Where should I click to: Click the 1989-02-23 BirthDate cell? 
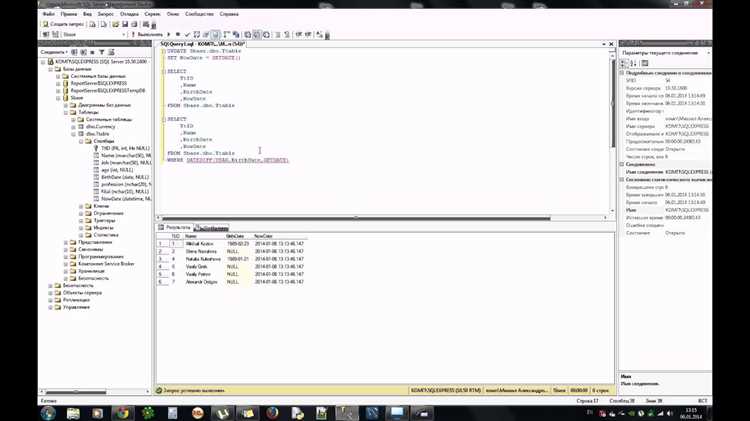[238, 244]
